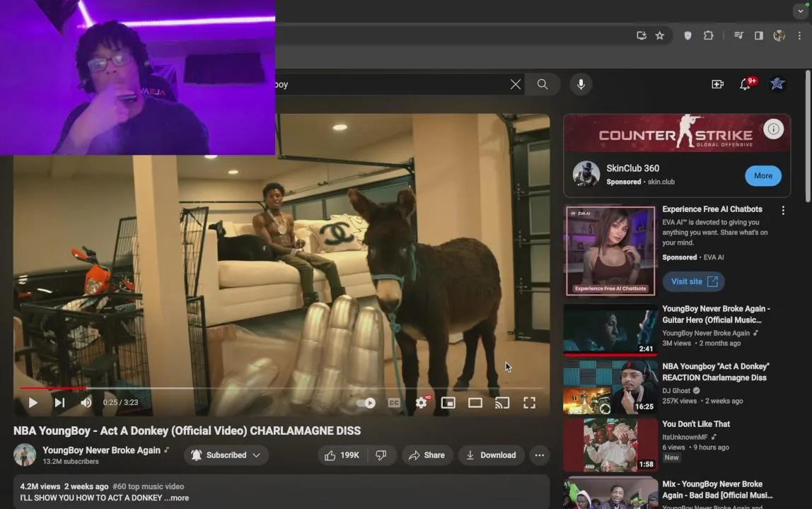812x509 pixels.
Task: Like the video thumbs up 199K
Action: [342, 455]
